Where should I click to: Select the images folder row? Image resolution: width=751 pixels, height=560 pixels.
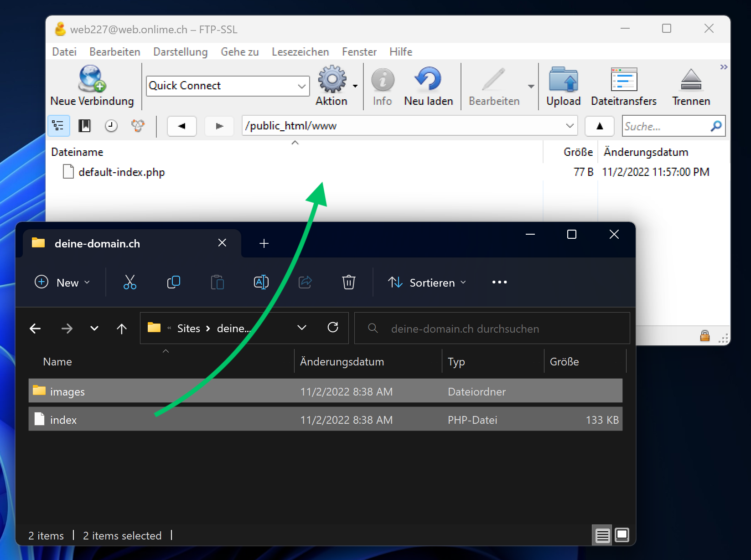[326, 391]
